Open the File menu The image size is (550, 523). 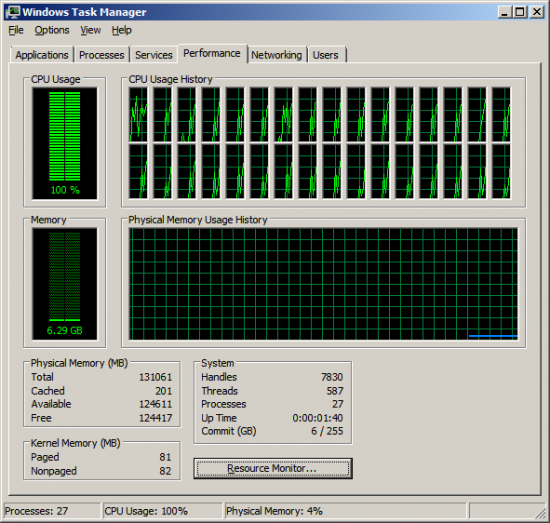tap(16, 30)
